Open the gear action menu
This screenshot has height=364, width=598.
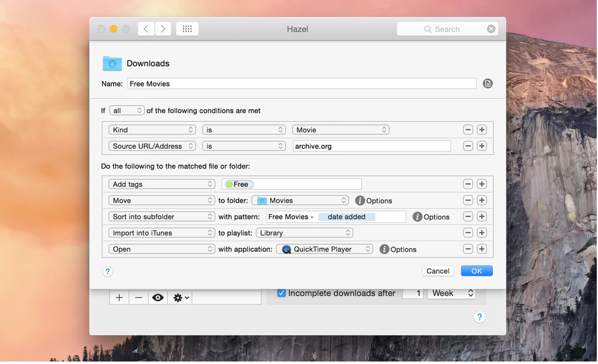point(181,297)
